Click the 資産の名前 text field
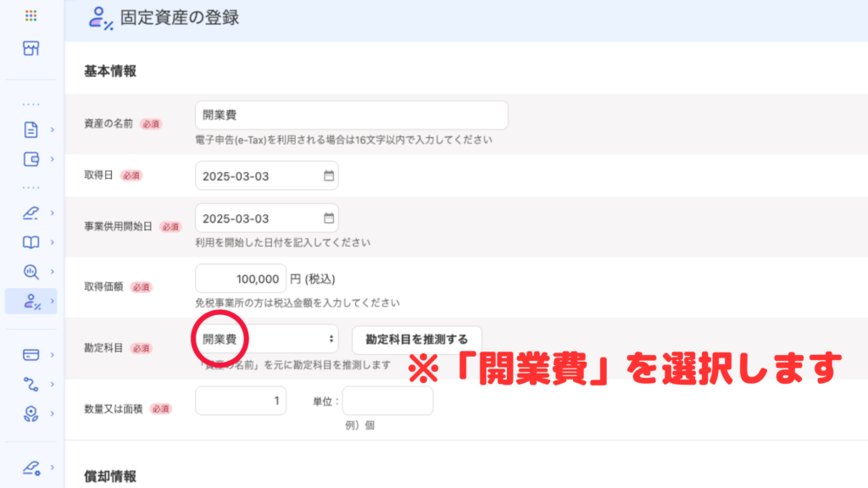The image size is (868, 488). (x=351, y=115)
